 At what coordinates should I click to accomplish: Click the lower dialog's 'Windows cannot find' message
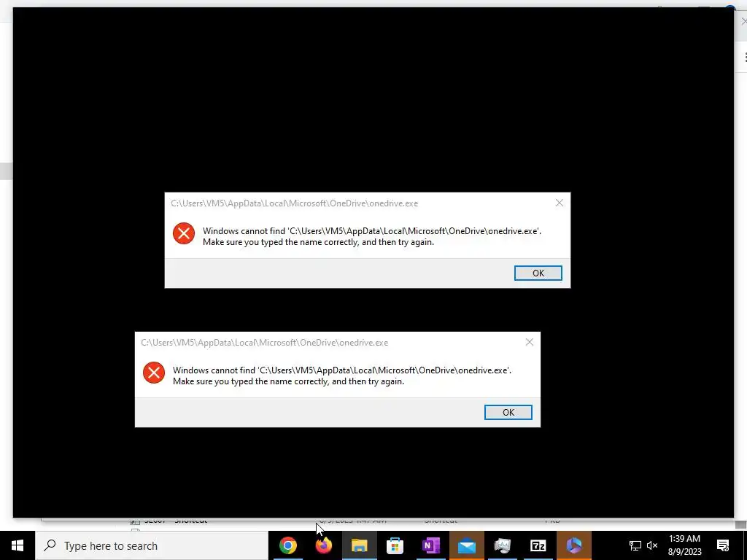[x=342, y=376]
